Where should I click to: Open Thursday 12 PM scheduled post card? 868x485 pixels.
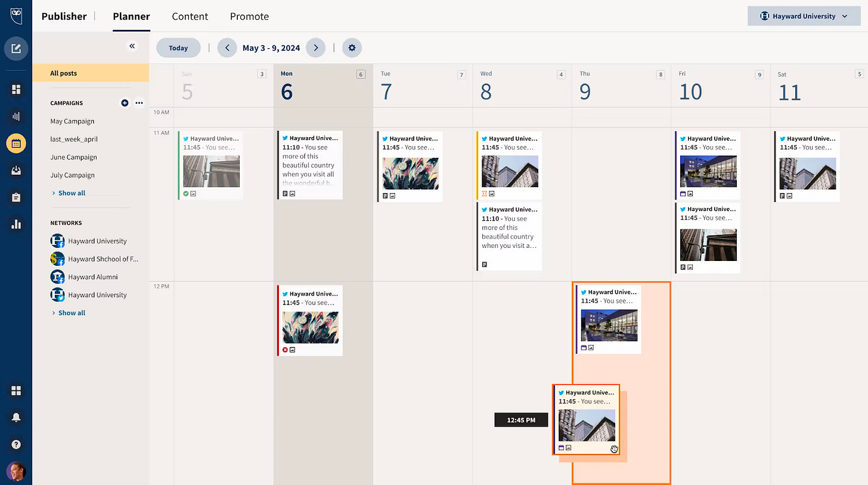[609, 319]
